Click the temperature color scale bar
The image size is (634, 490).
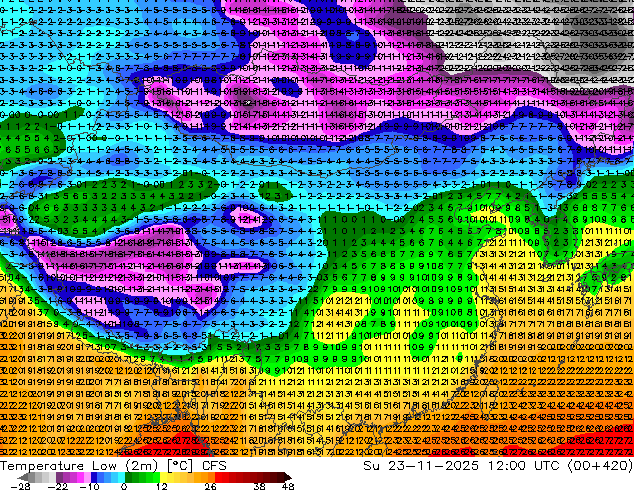pos(156,477)
